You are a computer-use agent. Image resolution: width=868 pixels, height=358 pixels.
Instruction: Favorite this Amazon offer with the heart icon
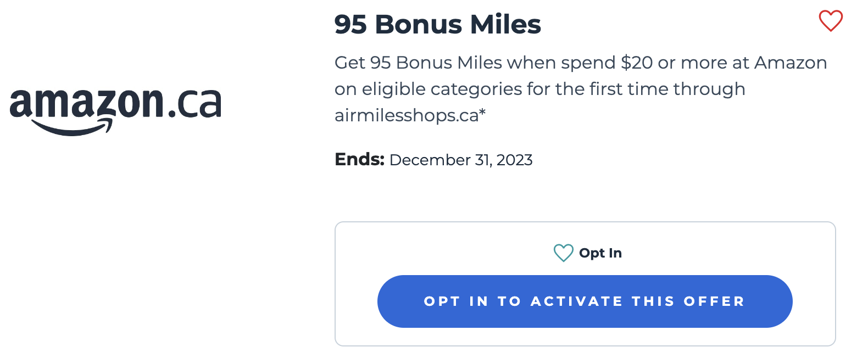click(x=830, y=20)
